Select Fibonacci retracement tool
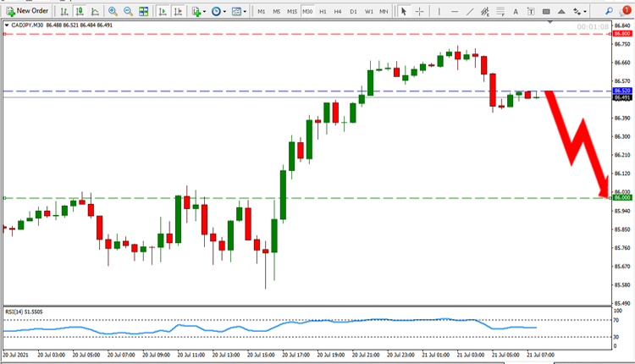Viewport: 635px width, 364px height. pyautogui.click(x=500, y=11)
